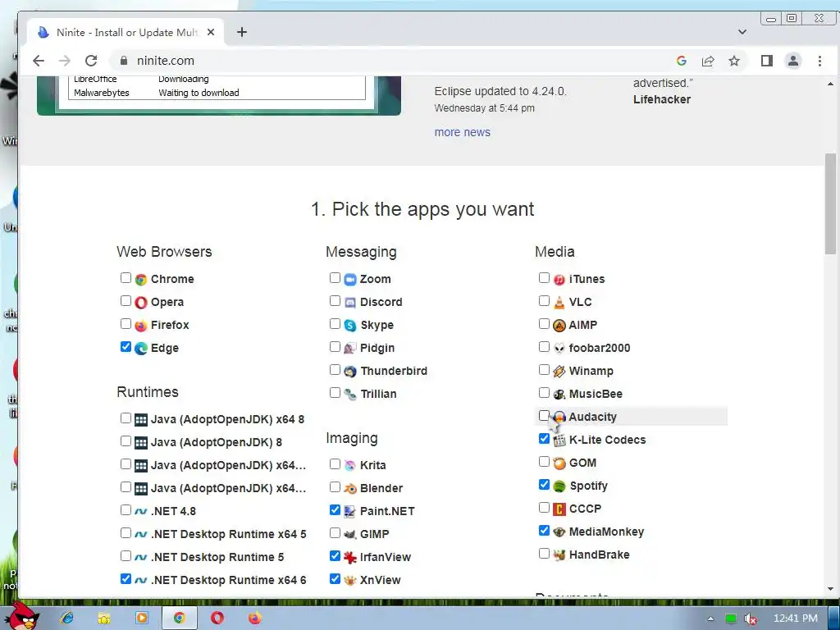Screen dimensions: 840x630
Task: Click the Firefox icon in Web Browsers list
Action: (141, 325)
